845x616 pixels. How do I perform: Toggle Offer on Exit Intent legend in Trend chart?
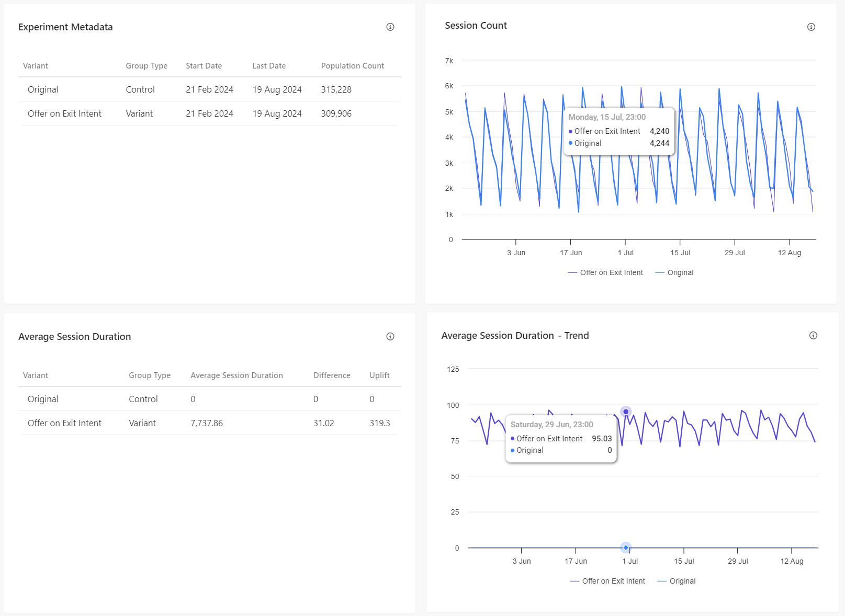tap(607, 581)
